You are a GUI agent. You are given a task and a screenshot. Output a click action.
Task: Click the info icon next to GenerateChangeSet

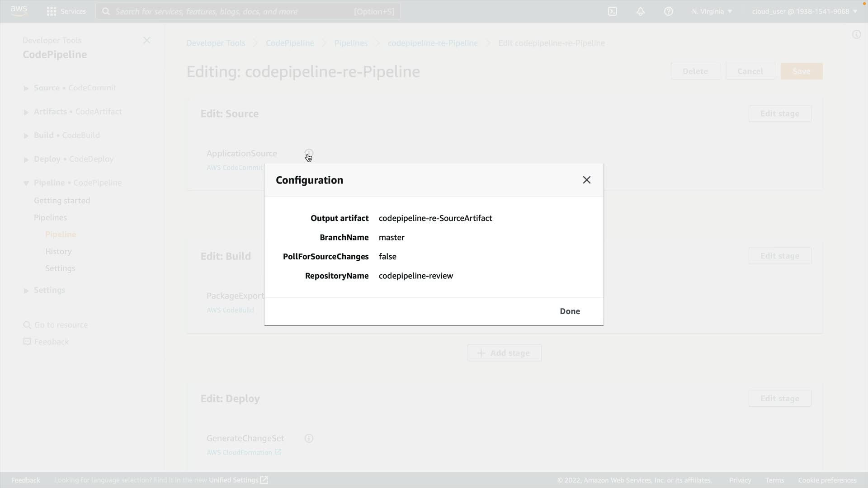309,438
